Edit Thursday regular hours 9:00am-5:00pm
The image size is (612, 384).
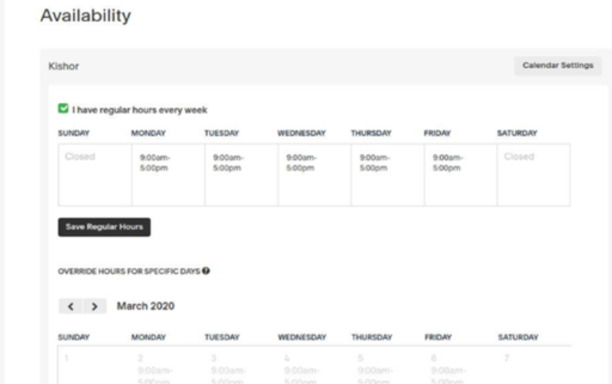(x=388, y=175)
